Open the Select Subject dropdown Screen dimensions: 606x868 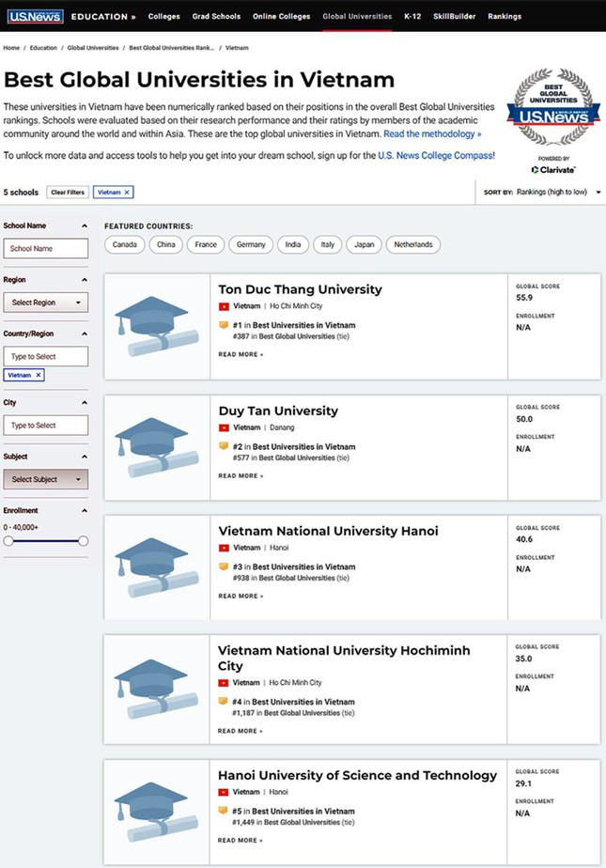tap(46, 479)
